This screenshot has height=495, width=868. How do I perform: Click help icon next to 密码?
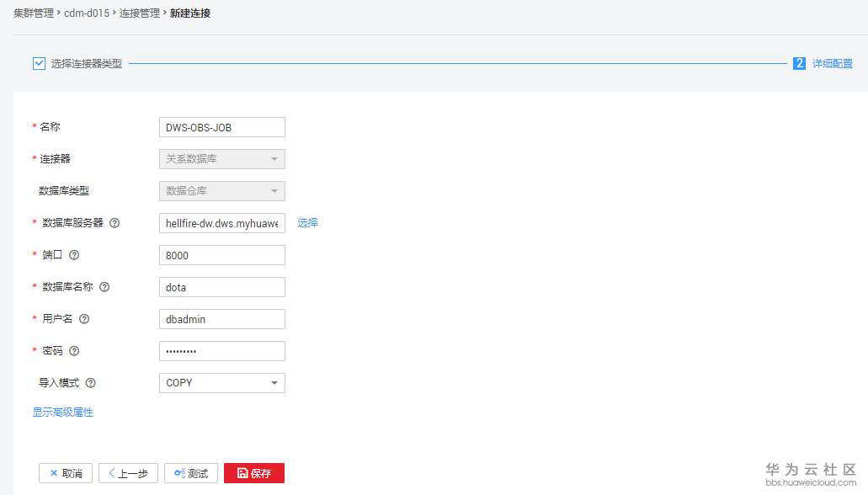point(73,350)
